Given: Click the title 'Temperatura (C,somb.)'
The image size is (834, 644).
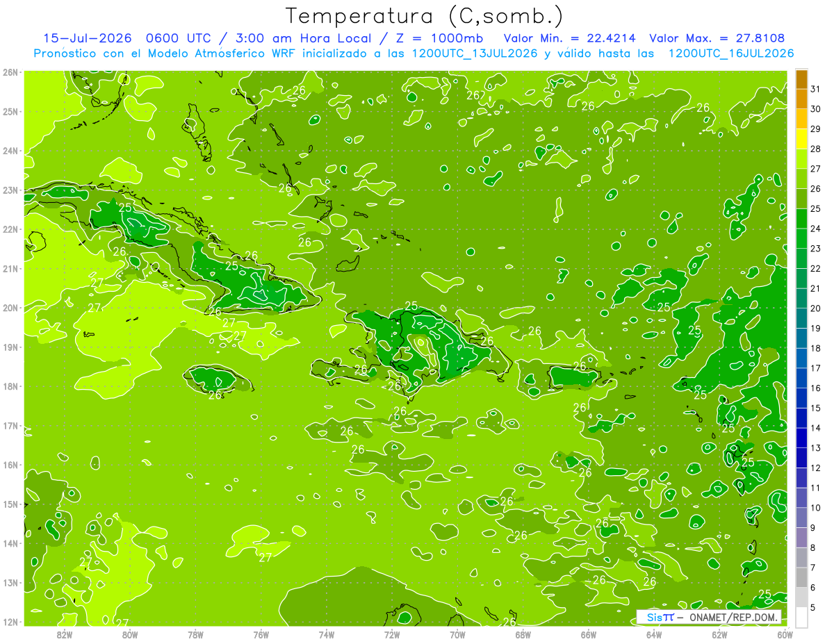Looking at the screenshot, I should [424, 16].
